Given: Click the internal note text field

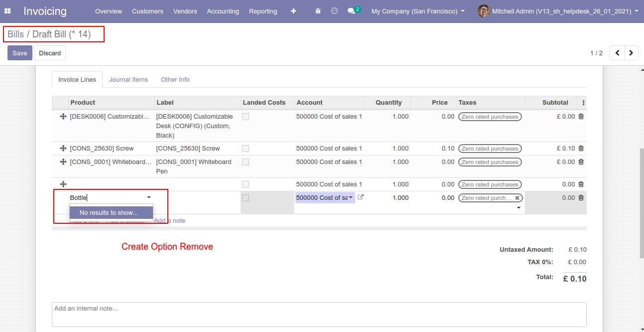Looking at the screenshot, I should tap(319, 315).
